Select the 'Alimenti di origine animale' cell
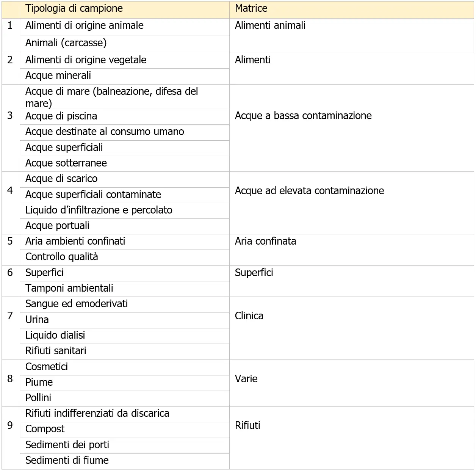Viewport: 476px width, 471px height. pos(125,27)
